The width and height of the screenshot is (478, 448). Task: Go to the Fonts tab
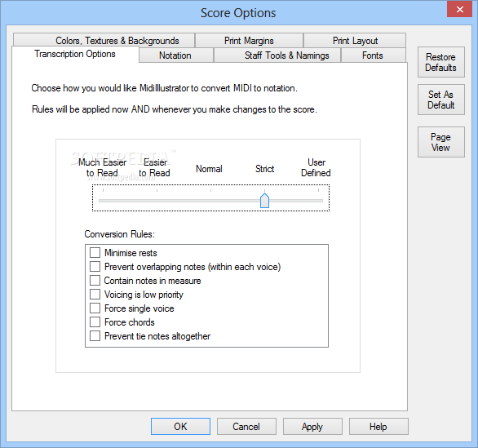pos(373,55)
